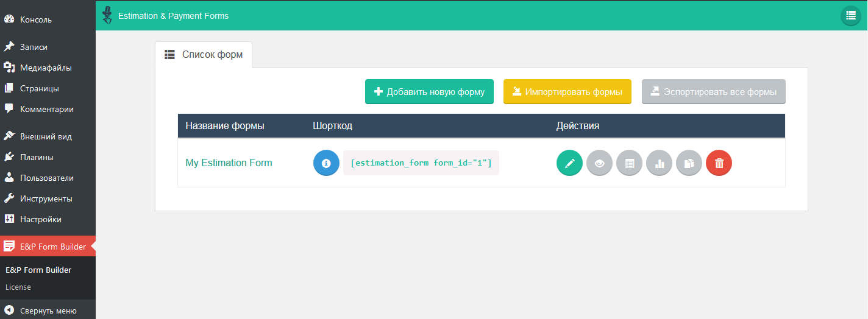The height and width of the screenshot is (319, 868).
Task: Select the estimation_form shortcode text
Action: coord(421,163)
